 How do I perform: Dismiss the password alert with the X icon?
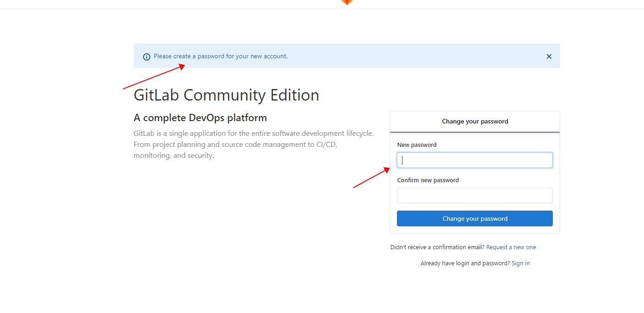(x=549, y=56)
